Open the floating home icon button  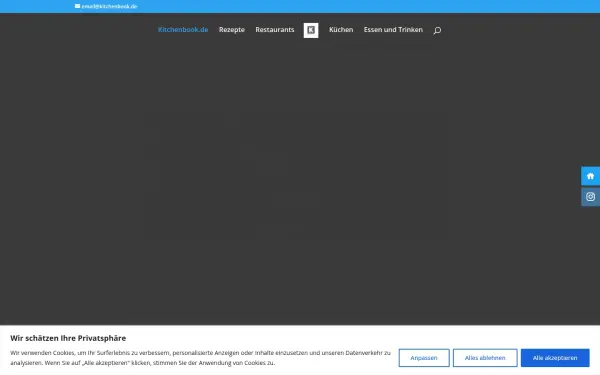click(x=590, y=176)
